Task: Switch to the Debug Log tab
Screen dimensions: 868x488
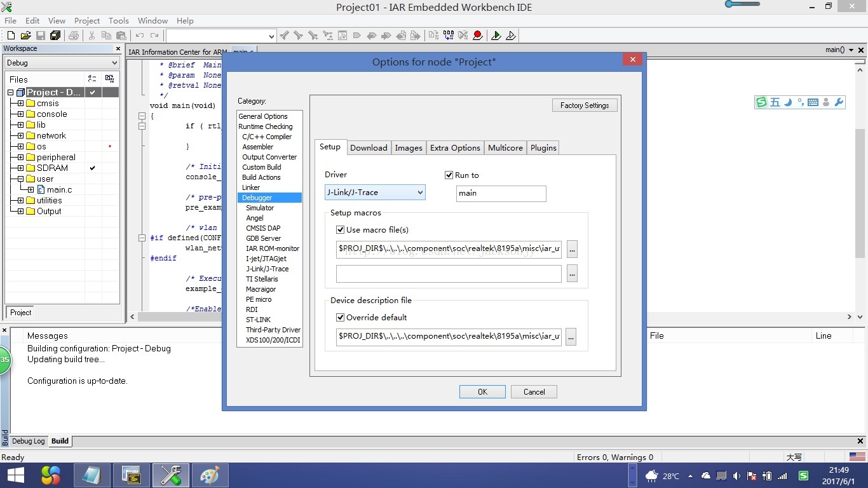Action: tap(28, 441)
